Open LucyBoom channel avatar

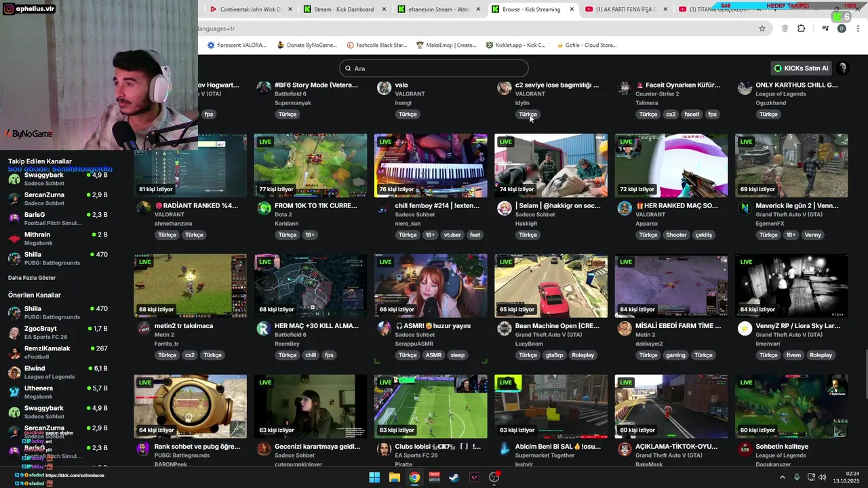pyautogui.click(x=505, y=329)
